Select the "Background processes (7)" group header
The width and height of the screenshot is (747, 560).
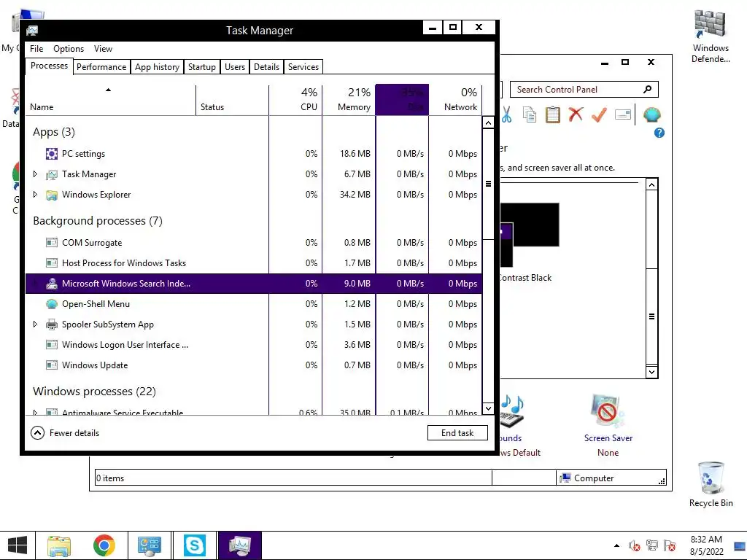98,221
